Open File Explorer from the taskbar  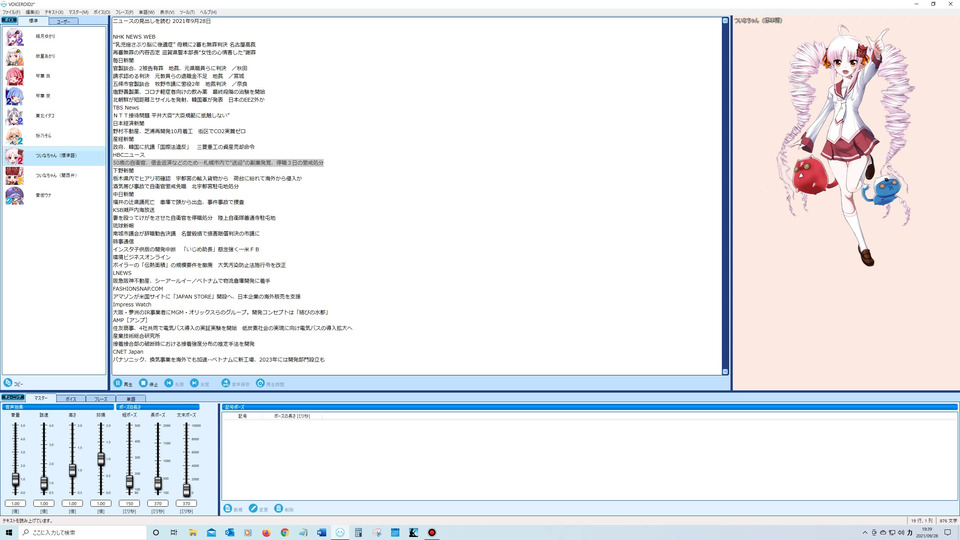click(192, 533)
